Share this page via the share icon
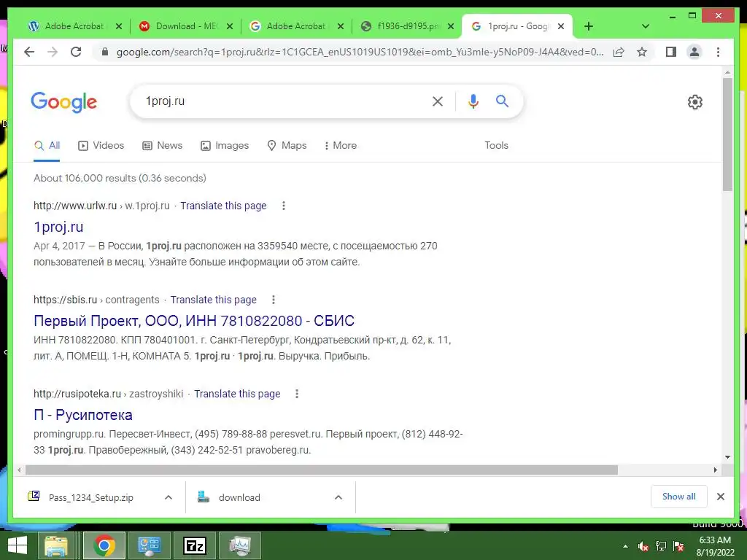The width and height of the screenshot is (747, 560). coord(619,52)
